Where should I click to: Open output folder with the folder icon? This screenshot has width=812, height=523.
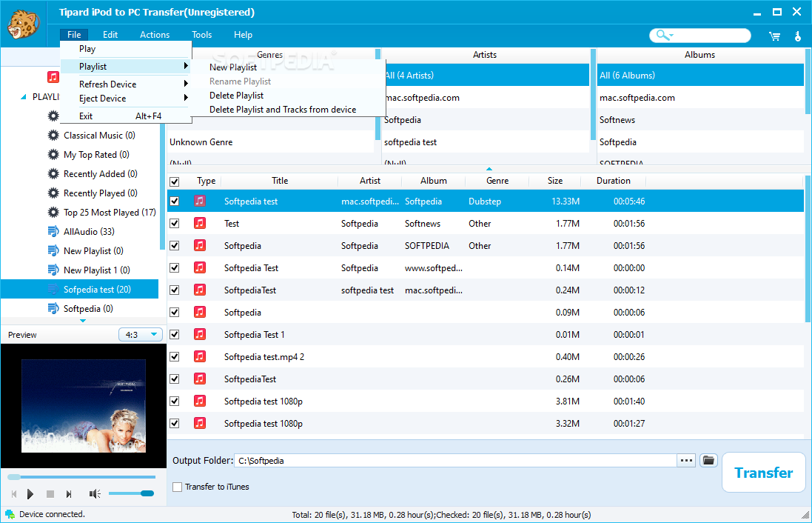coord(708,460)
